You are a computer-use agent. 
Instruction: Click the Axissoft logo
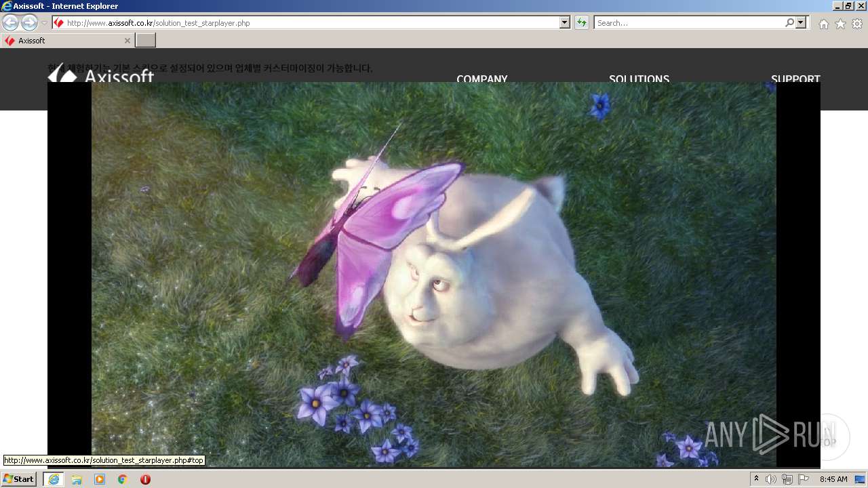(x=101, y=73)
